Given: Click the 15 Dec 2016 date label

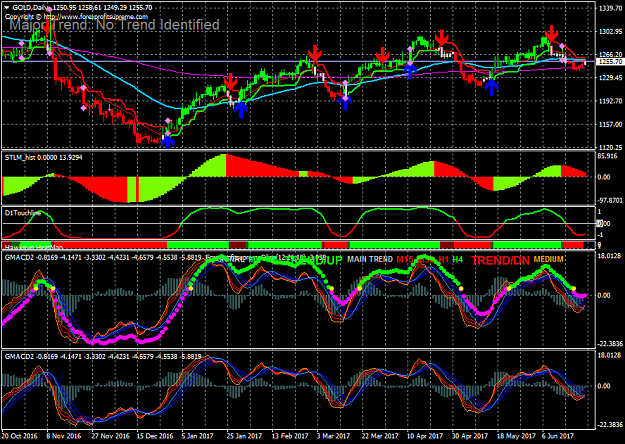Looking at the screenshot, I should point(155,436).
